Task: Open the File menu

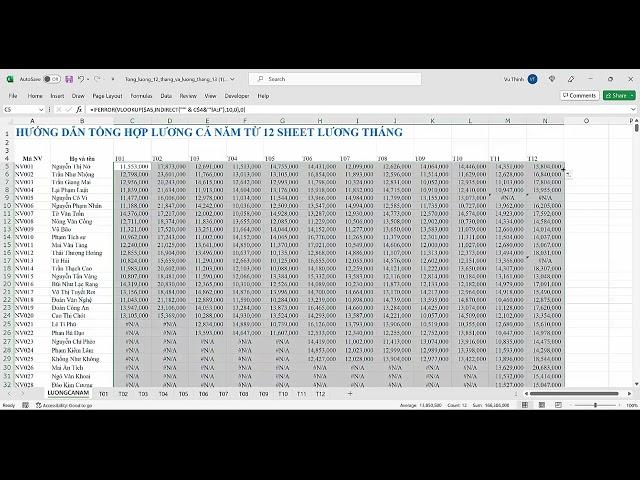Action: (13, 96)
